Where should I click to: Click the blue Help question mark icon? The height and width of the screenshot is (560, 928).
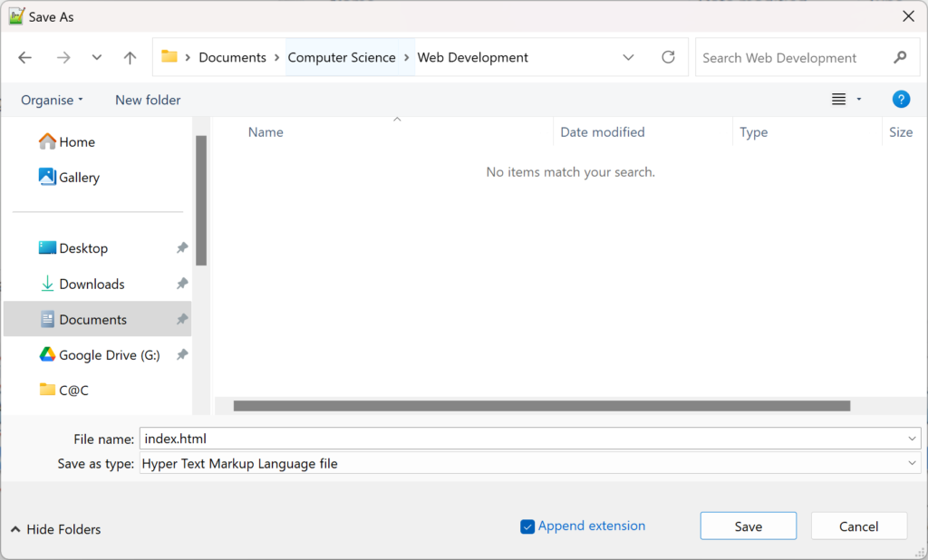900,100
